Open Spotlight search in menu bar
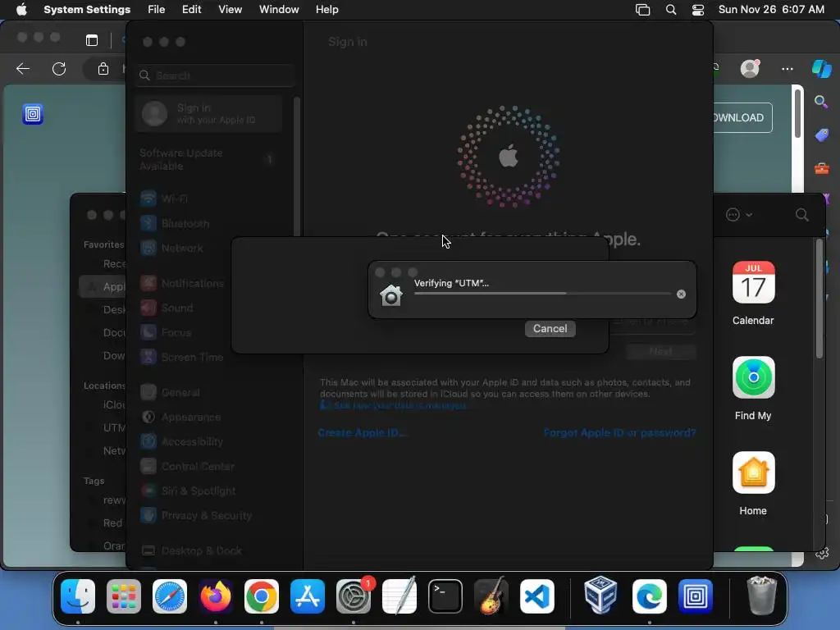Viewport: 840px width, 630px height. point(671,10)
